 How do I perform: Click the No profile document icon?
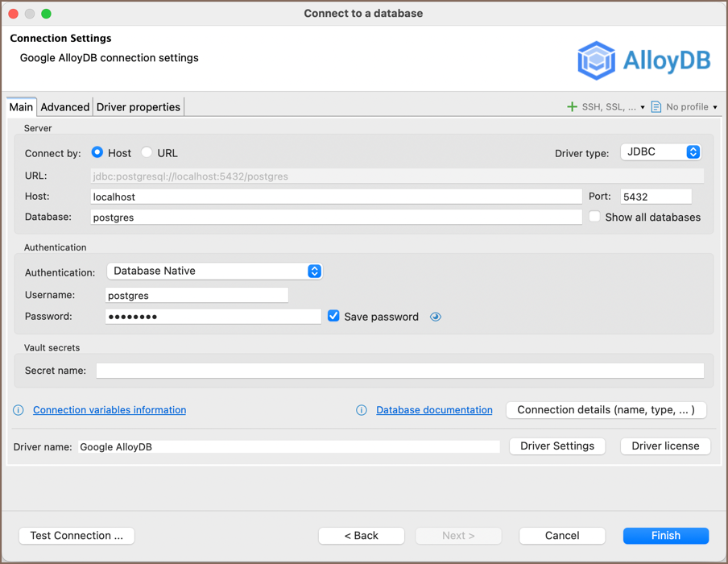[656, 107]
